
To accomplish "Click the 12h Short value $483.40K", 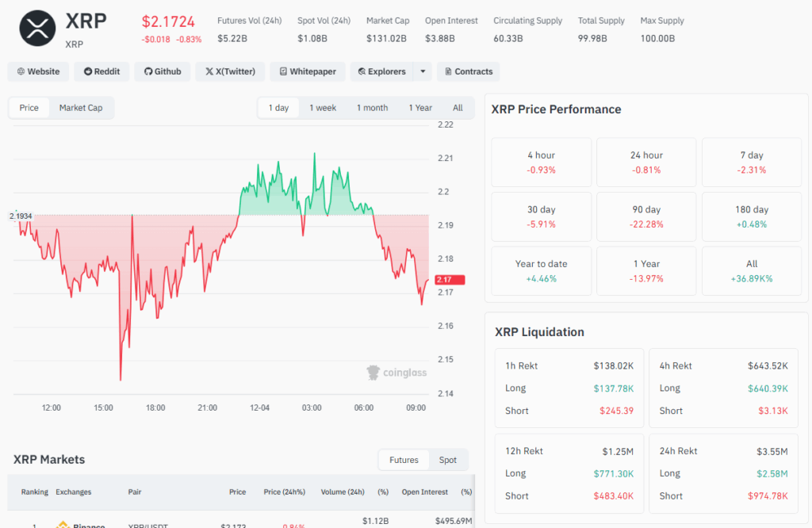I will coord(614,496).
